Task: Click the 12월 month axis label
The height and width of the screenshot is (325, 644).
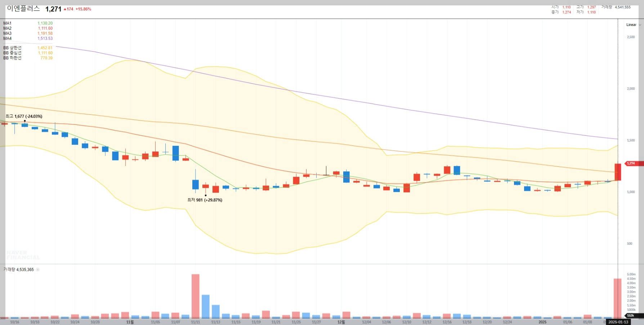Action: (x=341, y=322)
